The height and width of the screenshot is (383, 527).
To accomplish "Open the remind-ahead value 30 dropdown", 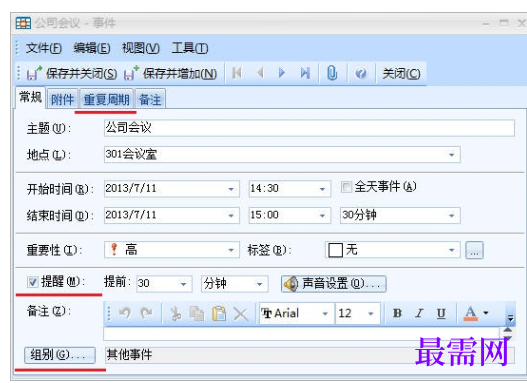I will [184, 284].
